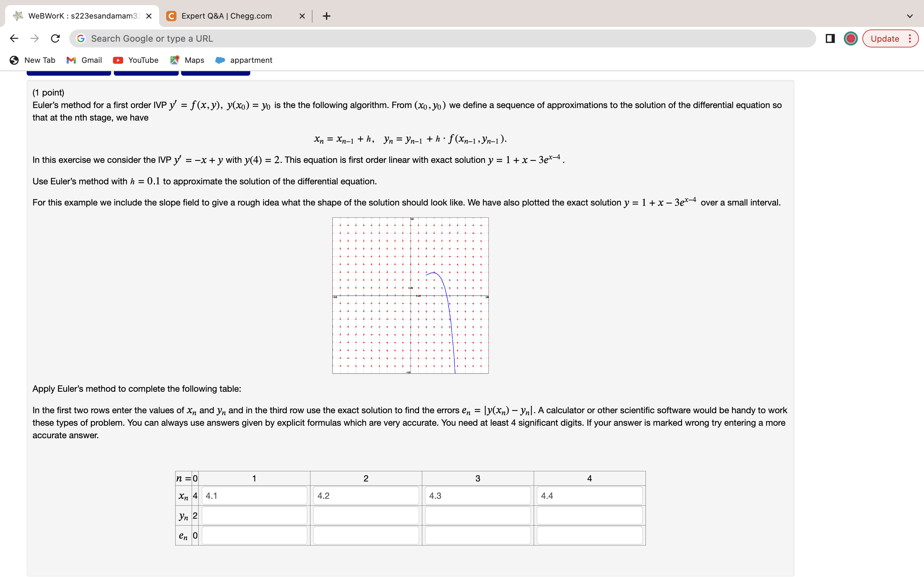Screen dimensions: 924x577
Task: Open the YouTube bookmark icon
Action: coord(118,60)
